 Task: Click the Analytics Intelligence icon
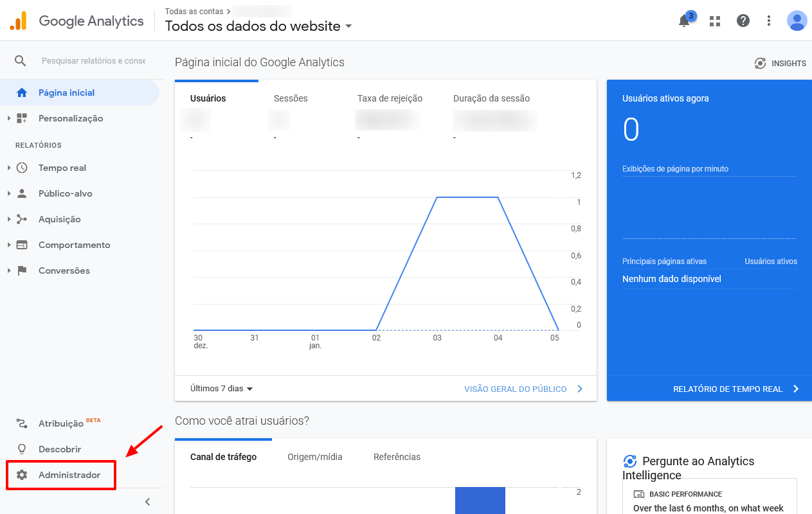point(630,461)
